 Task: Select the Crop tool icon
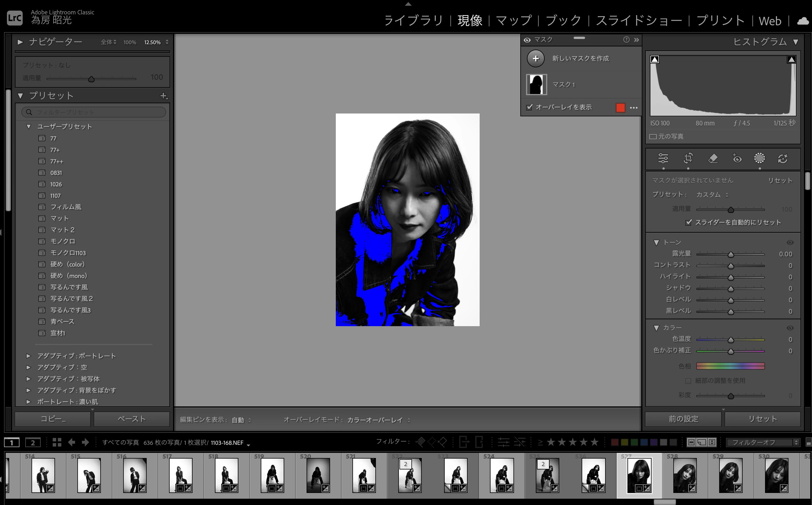[688, 158]
